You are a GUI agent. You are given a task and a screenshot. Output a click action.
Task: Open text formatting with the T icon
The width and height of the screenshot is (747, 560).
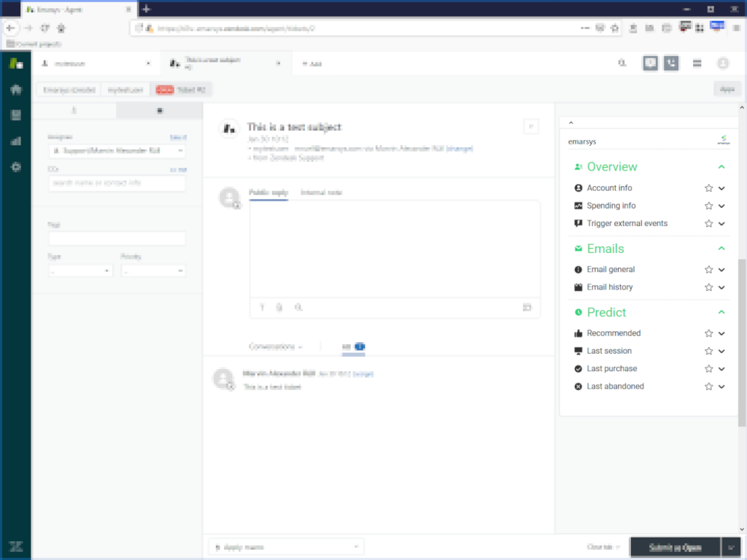pyautogui.click(x=262, y=308)
